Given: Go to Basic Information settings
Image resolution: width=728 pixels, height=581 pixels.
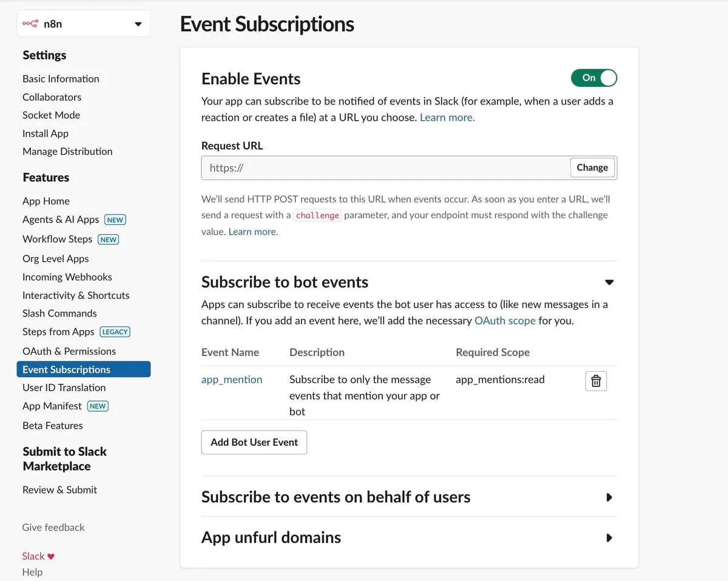Looking at the screenshot, I should (x=61, y=79).
